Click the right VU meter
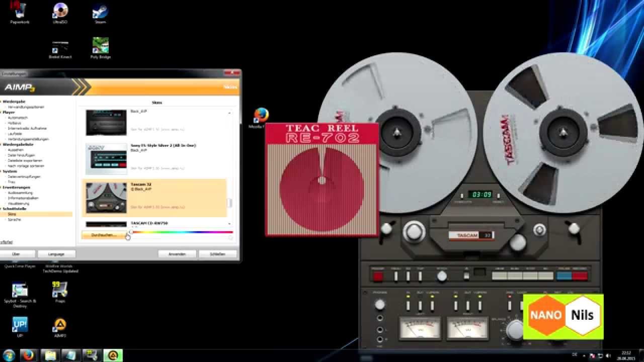Viewport: 644px width, 362px height. point(468,328)
